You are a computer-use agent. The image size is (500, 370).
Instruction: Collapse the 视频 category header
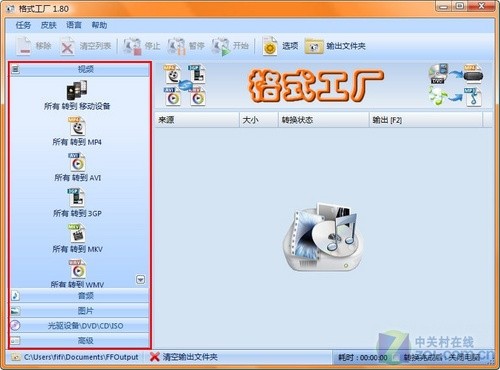point(80,69)
